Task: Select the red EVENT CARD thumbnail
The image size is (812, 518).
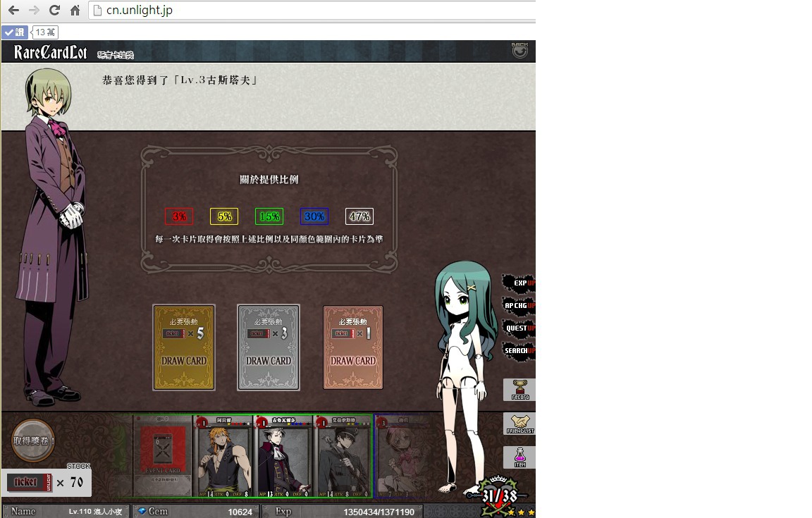Action: click(x=163, y=455)
